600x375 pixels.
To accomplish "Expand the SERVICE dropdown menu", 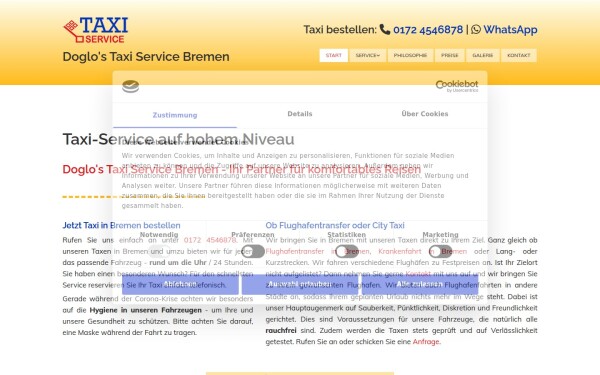I will point(368,55).
